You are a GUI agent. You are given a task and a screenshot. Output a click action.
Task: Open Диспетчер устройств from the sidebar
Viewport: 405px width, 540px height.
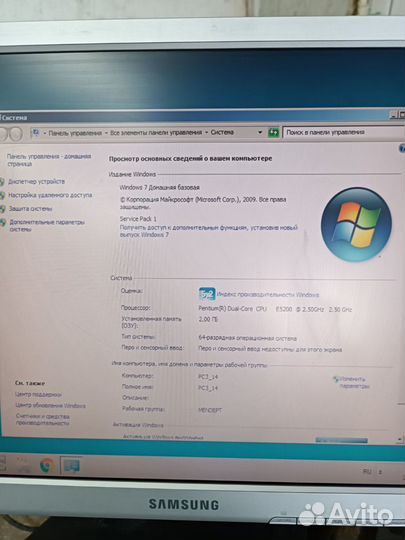36,181
